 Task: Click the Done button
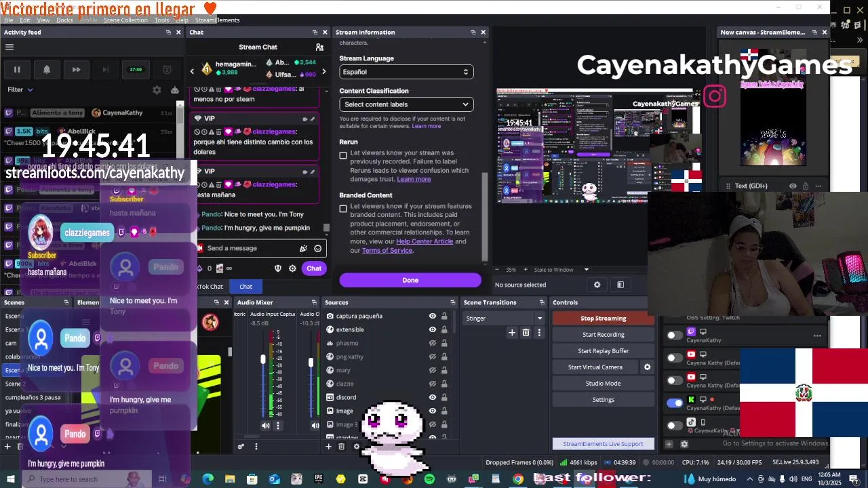410,280
